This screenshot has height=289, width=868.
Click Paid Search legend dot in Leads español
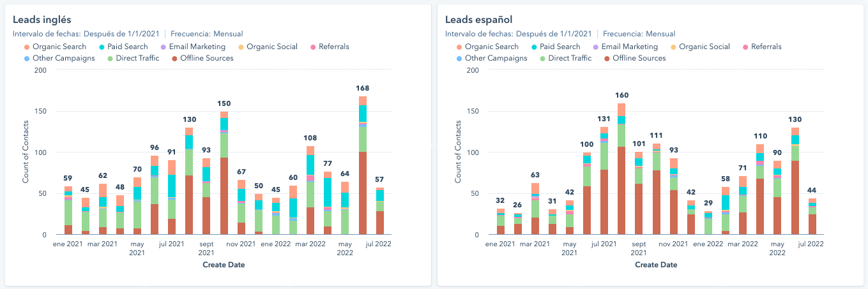[534, 47]
